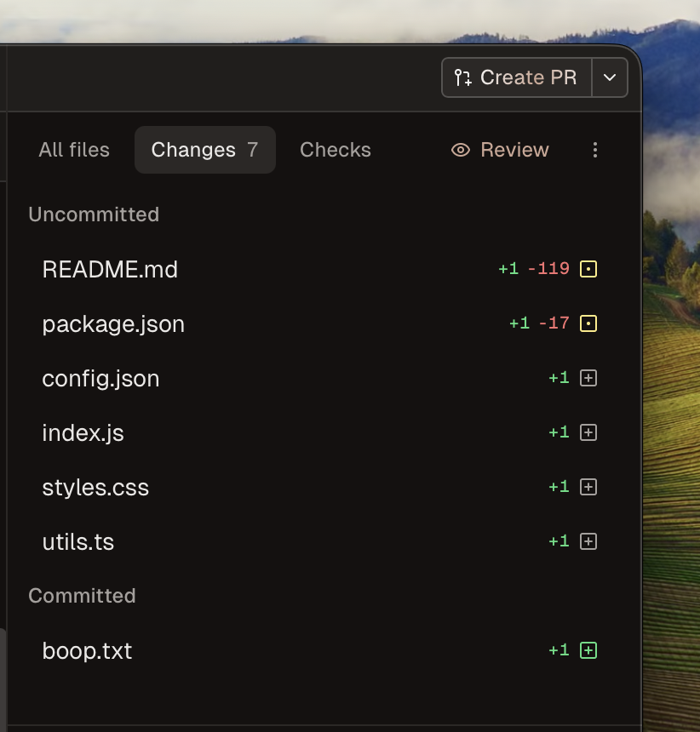The height and width of the screenshot is (732, 700).
Task: Click the added status icon for index.js
Action: (x=588, y=432)
